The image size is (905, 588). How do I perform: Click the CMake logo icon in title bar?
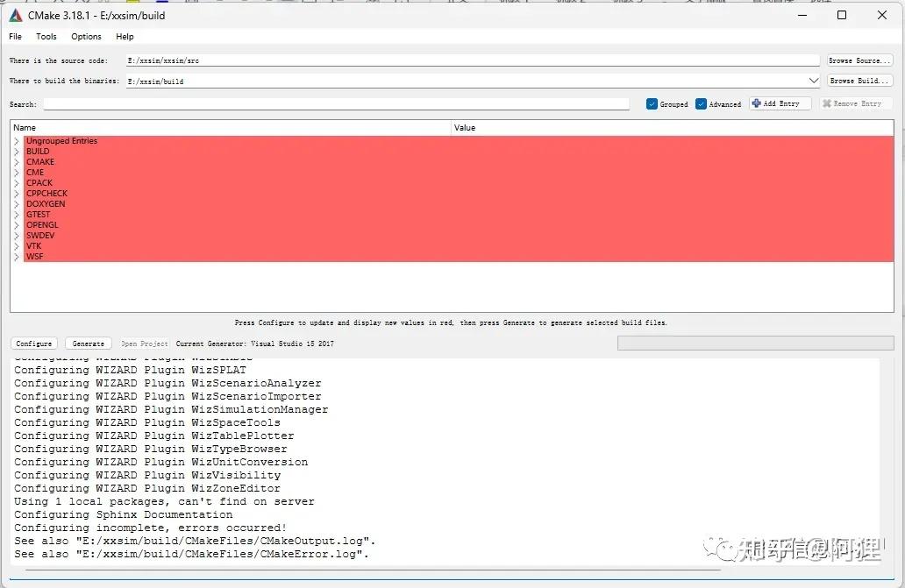point(16,16)
